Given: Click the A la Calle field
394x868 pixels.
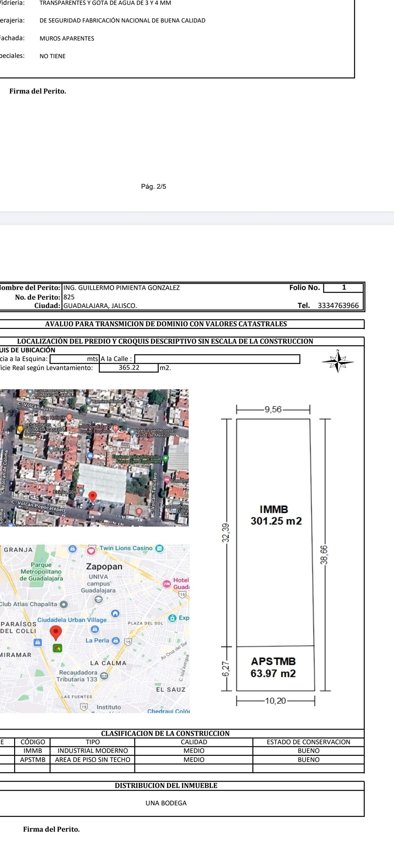Looking at the screenshot, I should coord(217,359).
